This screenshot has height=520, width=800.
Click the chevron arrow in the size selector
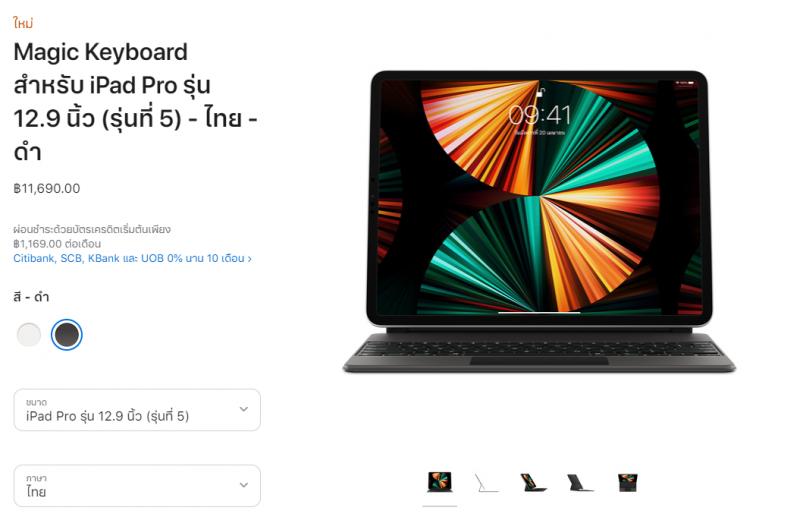[x=244, y=409]
